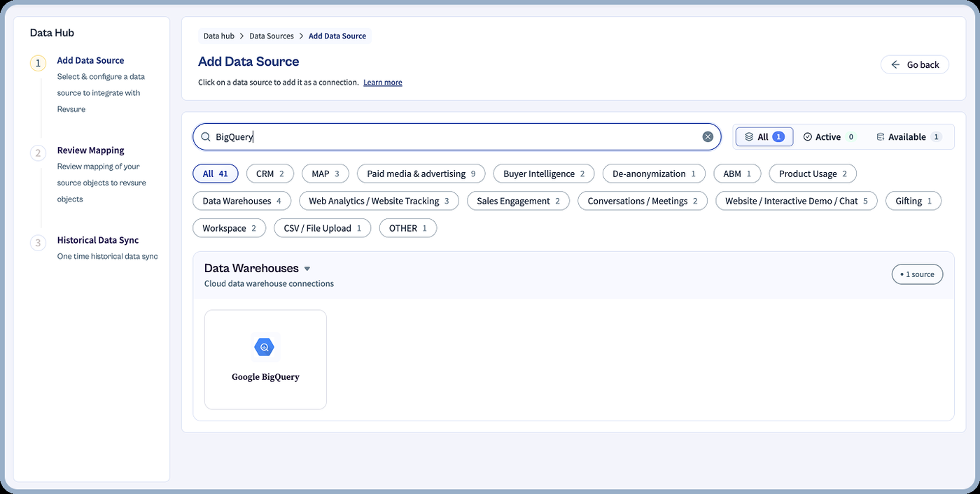Click the step 2 circle indicator
The image size is (980, 494).
coord(38,153)
